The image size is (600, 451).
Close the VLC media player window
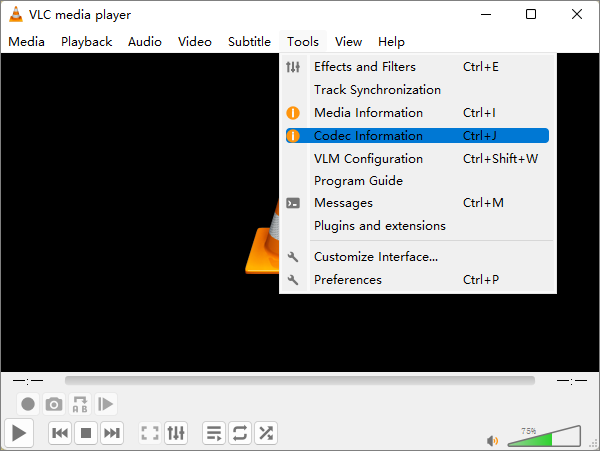point(577,15)
